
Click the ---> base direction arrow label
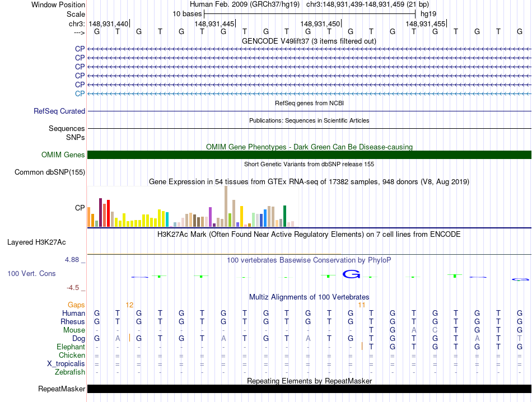coord(79,32)
